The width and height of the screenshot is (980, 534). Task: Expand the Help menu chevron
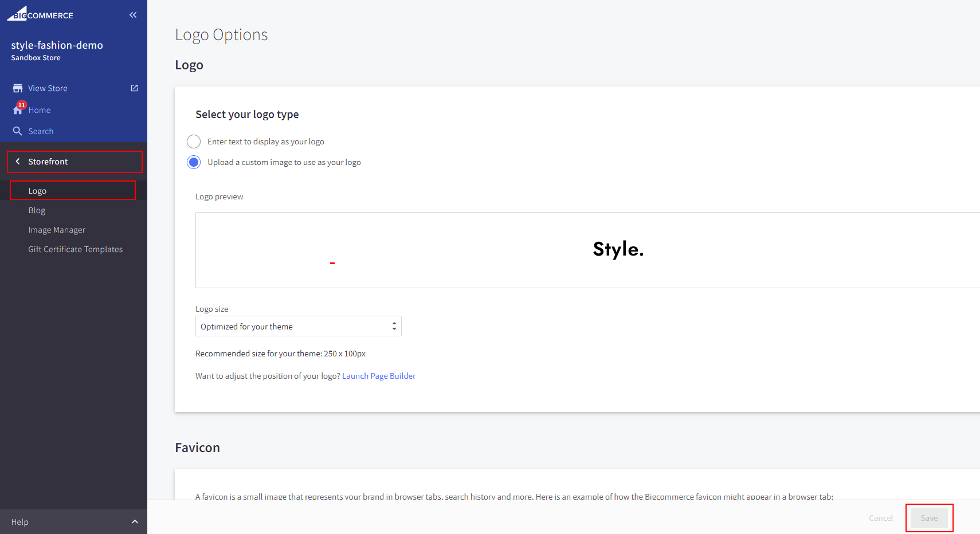[x=135, y=522]
